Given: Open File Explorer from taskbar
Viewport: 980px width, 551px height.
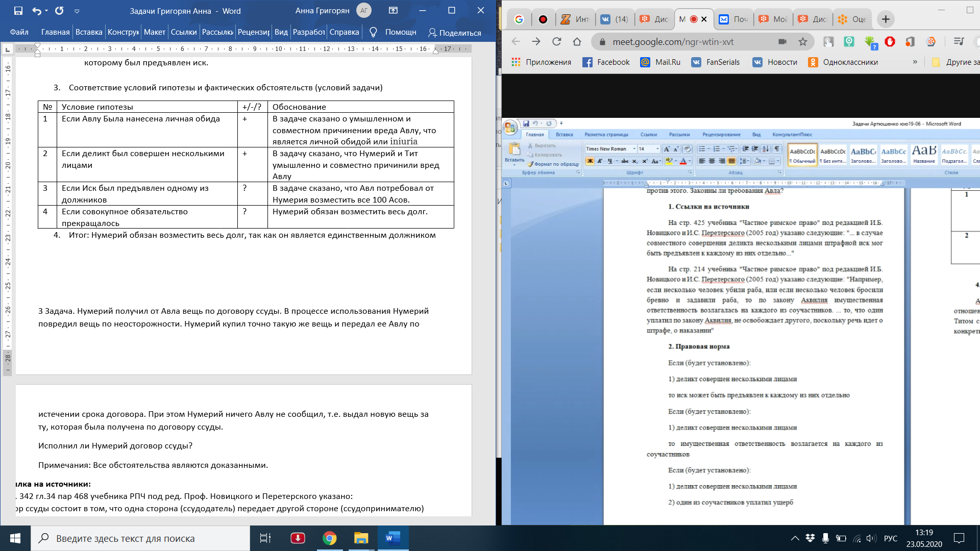Looking at the screenshot, I should point(361,538).
